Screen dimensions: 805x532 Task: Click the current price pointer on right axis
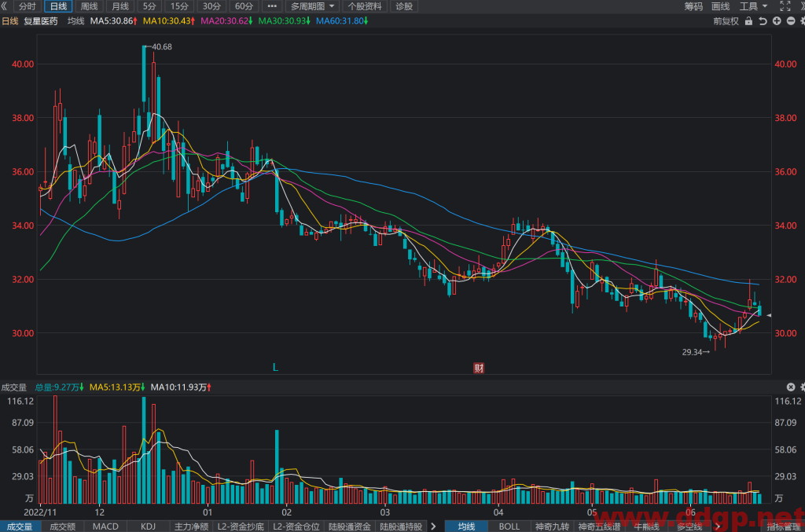[769, 315]
